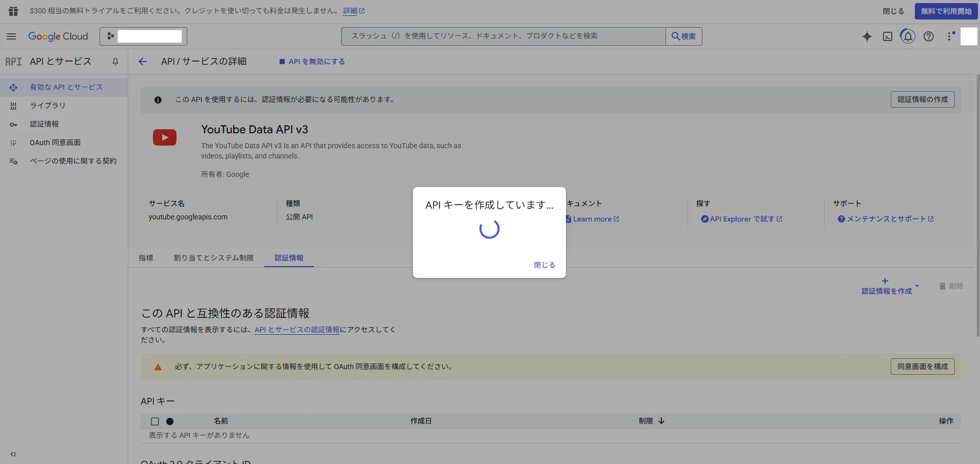Click 認証情報の作成 button in info banner
The width and height of the screenshot is (980, 464).
(x=923, y=99)
